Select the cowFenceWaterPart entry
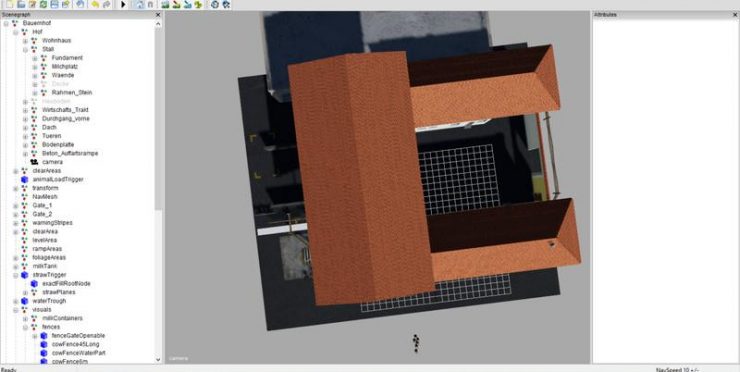This screenshot has height=372, width=740. click(x=78, y=353)
